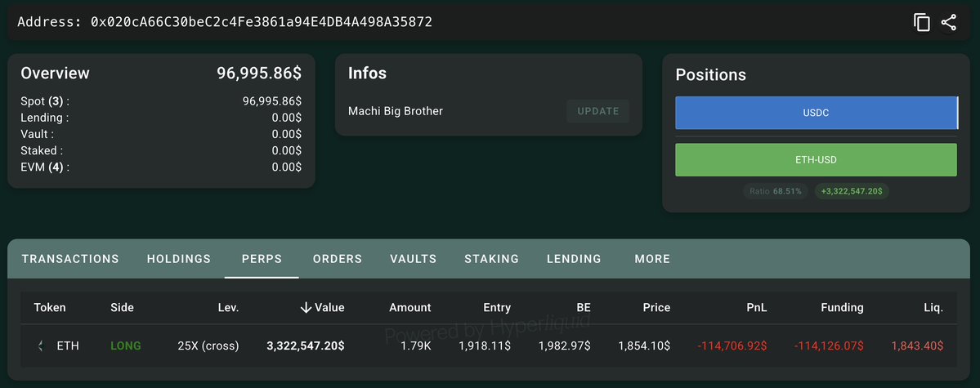This screenshot has width=980, height=388.
Task: Select the green ETH-USD position bar
Action: 817,160
